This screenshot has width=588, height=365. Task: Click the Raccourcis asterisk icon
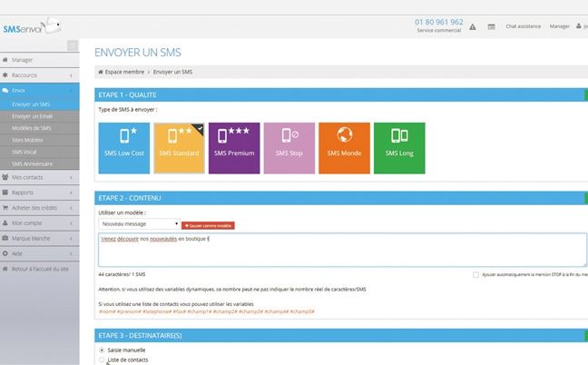point(5,75)
